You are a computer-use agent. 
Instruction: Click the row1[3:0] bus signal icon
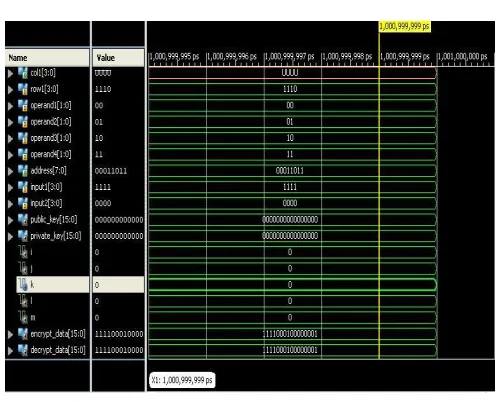click(23, 89)
